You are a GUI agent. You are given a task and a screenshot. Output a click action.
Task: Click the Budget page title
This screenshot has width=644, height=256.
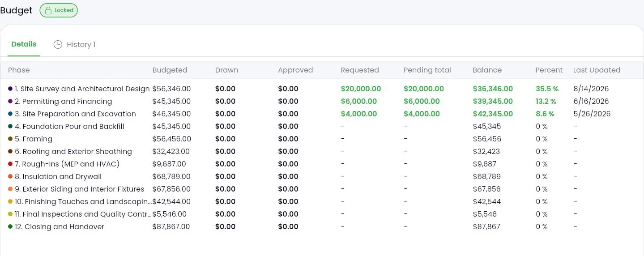[x=16, y=10]
